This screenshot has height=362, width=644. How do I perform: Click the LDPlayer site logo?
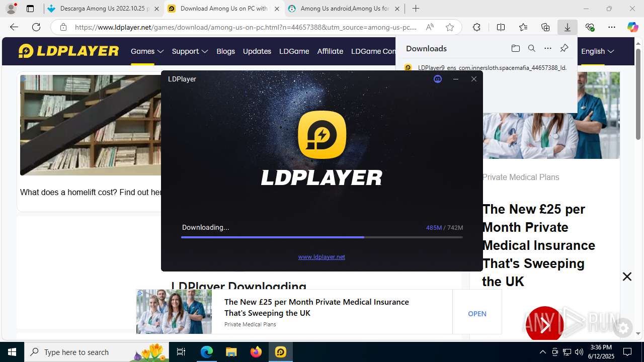pos(68,51)
